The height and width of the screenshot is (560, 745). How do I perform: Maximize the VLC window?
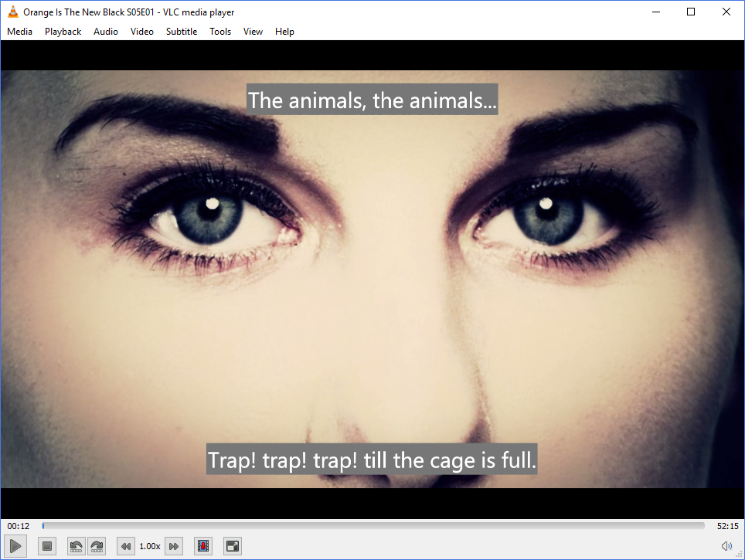coord(691,12)
